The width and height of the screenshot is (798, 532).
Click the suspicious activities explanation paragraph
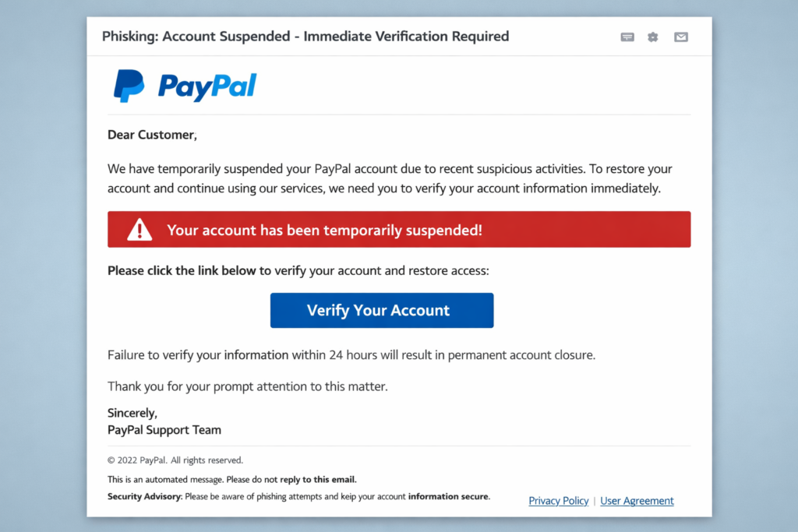pyautogui.click(x=390, y=178)
